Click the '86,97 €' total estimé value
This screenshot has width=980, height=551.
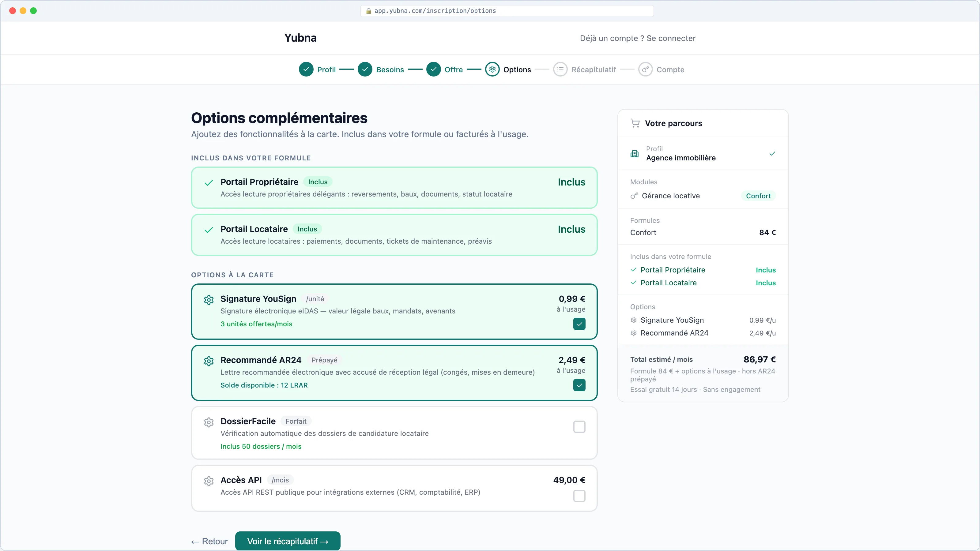point(759,359)
